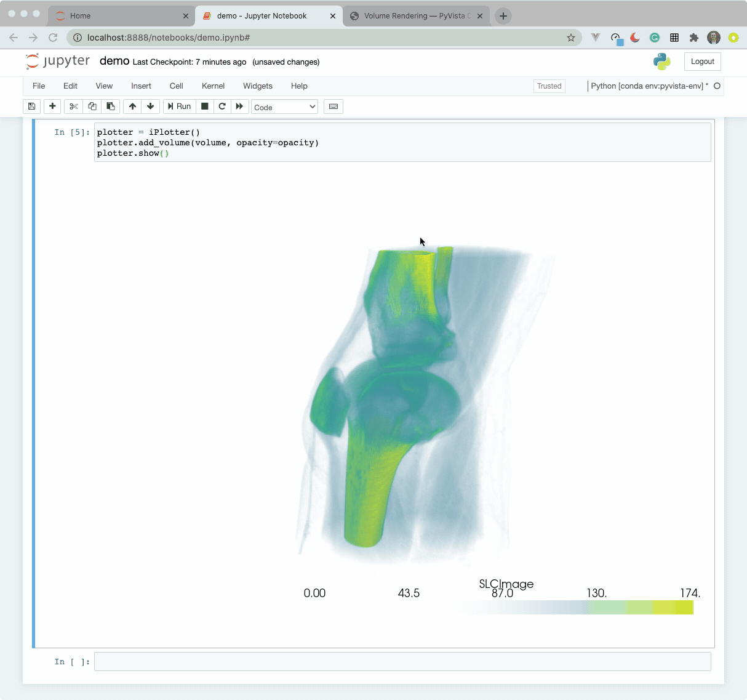Open the Kernel menu
The image size is (747, 700).
tap(213, 86)
